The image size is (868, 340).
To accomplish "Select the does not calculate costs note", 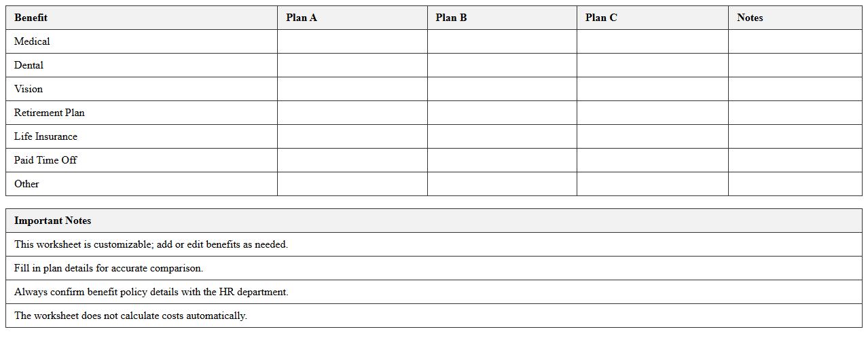I will click(130, 316).
